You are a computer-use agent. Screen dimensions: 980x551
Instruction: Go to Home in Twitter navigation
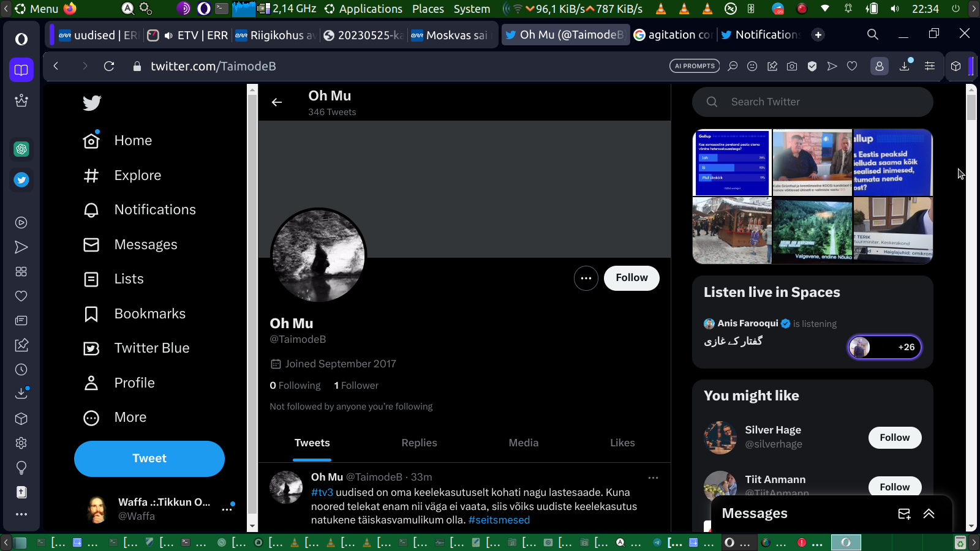[118, 141]
